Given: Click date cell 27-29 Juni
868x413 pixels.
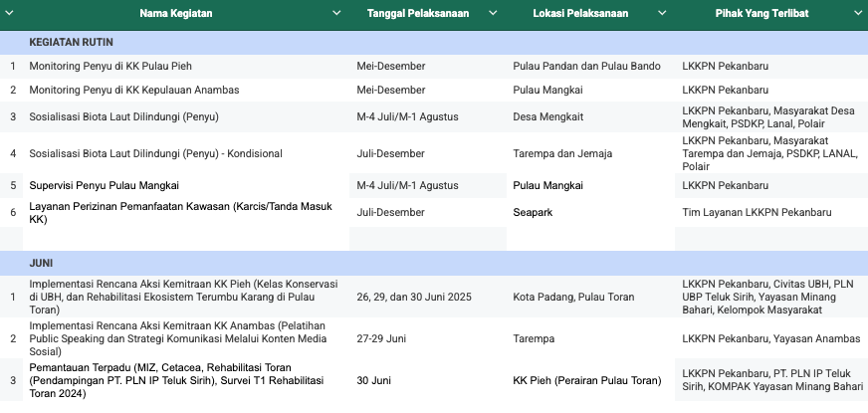Looking at the screenshot, I should coord(428,338).
